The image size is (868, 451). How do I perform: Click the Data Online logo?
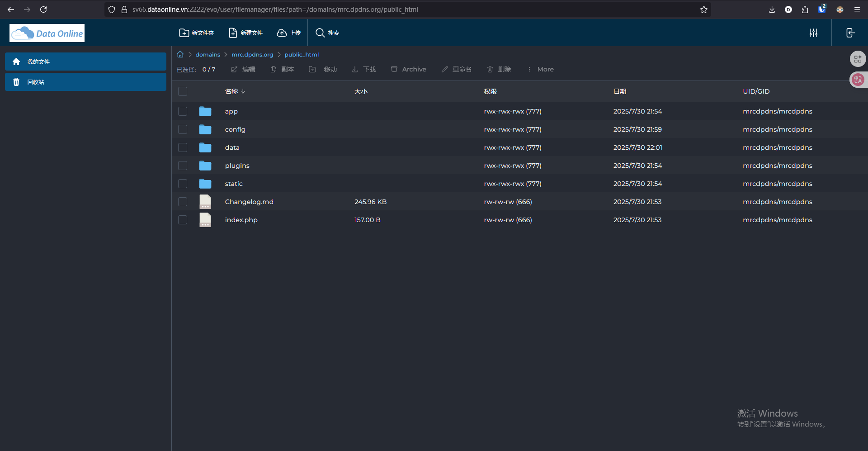[47, 33]
